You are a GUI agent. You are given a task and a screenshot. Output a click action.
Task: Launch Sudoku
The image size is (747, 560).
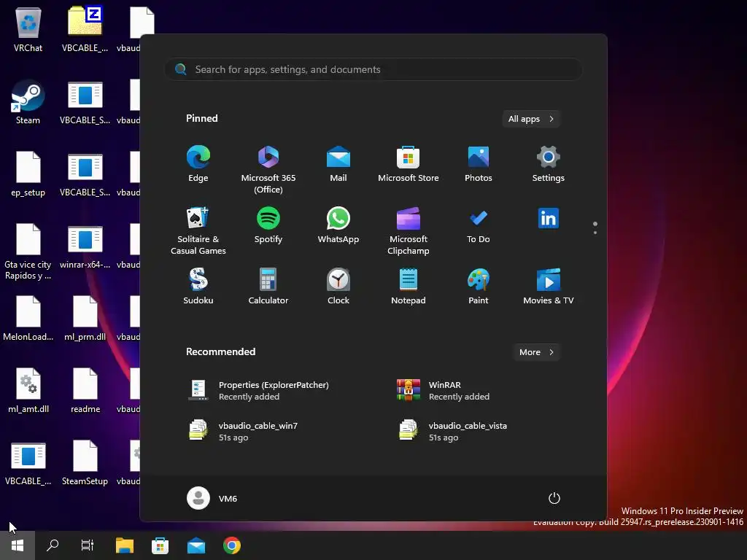point(198,286)
